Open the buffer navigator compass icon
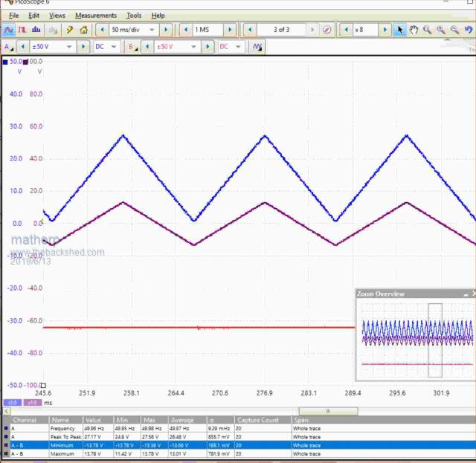The image size is (476, 463). point(327,30)
